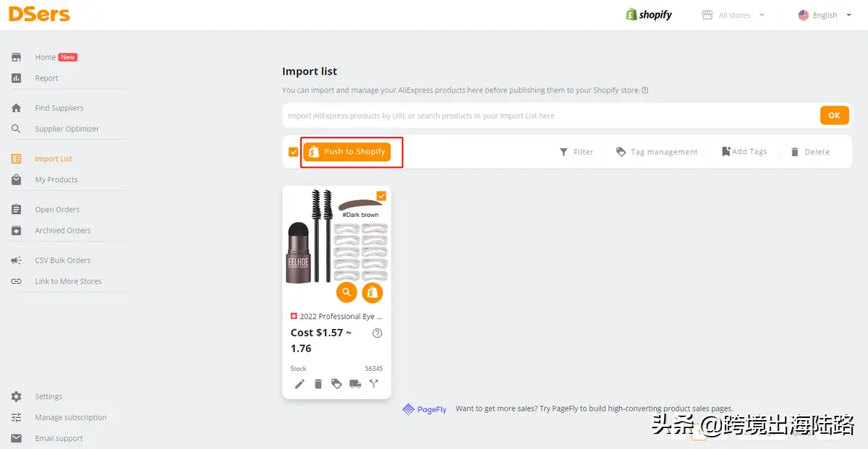
Task: Click the split product icon on card
Action: coord(374,384)
